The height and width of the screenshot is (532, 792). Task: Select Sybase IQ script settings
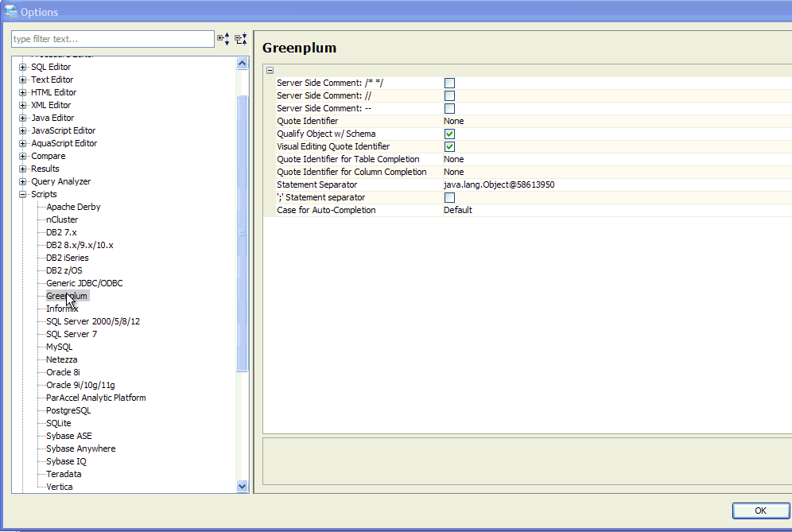click(66, 461)
